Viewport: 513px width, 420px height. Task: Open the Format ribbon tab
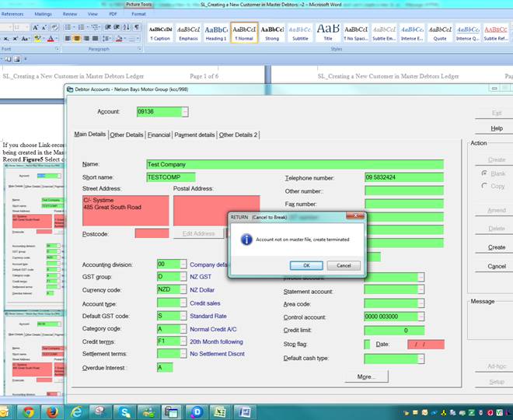click(138, 14)
